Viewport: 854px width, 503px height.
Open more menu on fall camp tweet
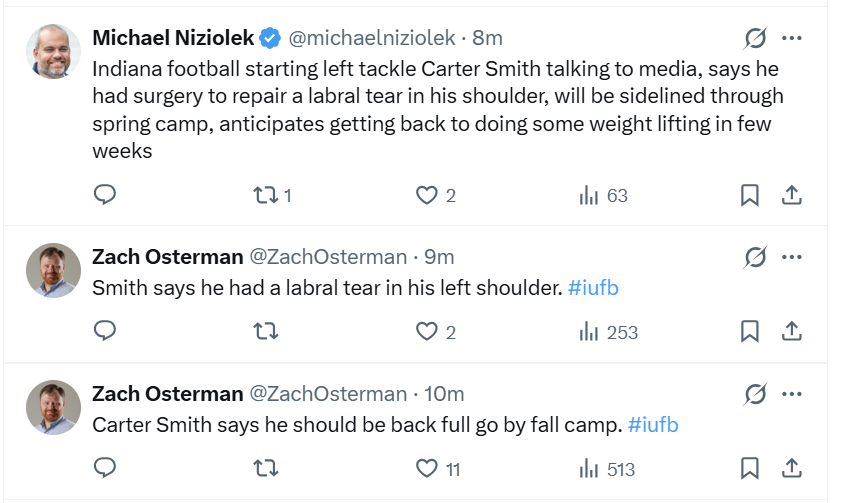[x=791, y=394]
